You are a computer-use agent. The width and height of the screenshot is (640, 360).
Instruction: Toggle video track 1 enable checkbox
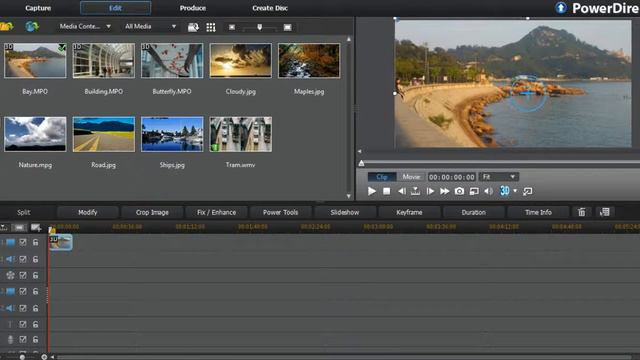[23, 242]
